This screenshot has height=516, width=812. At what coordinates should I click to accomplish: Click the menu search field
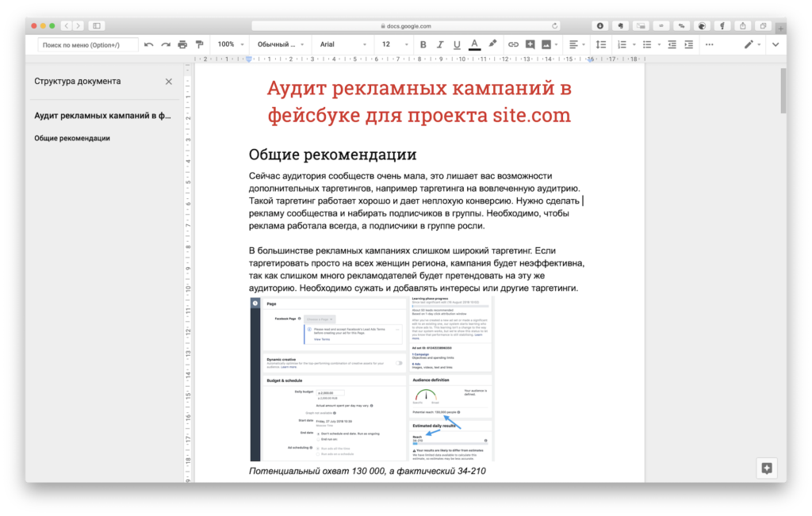click(87, 45)
